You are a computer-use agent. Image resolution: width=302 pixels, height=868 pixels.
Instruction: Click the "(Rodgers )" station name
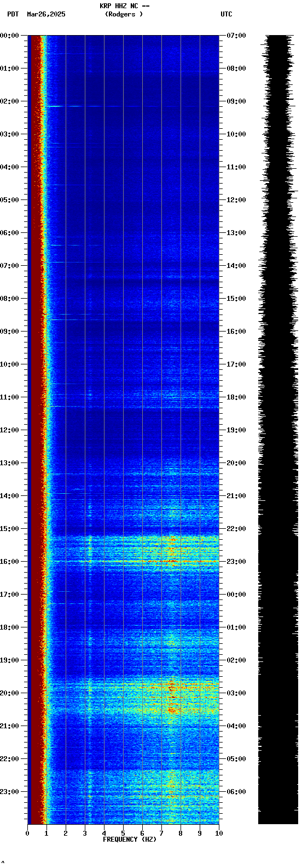click(x=124, y=14)
